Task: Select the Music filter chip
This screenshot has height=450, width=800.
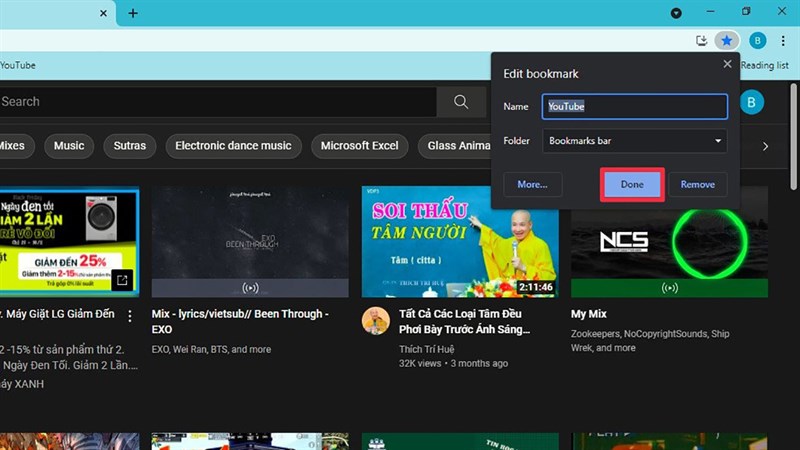Action: 69,146
